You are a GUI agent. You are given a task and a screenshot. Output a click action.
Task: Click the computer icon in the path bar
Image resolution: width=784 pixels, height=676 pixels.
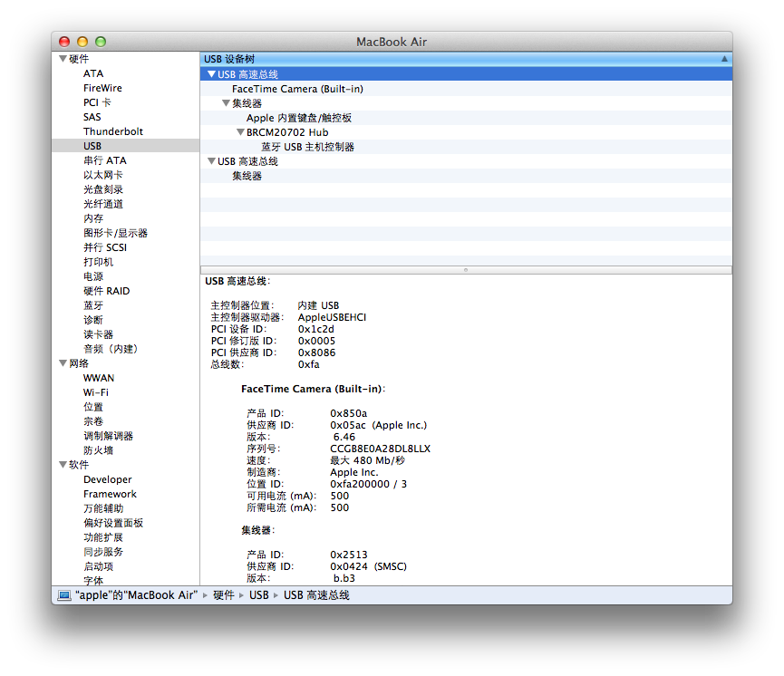[64, 595]
